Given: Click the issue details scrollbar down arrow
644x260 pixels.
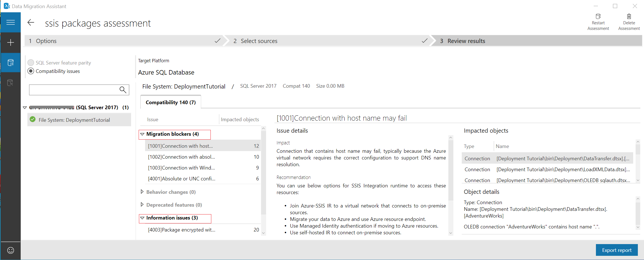Looking at the screenshot, I should pos(451,233).
